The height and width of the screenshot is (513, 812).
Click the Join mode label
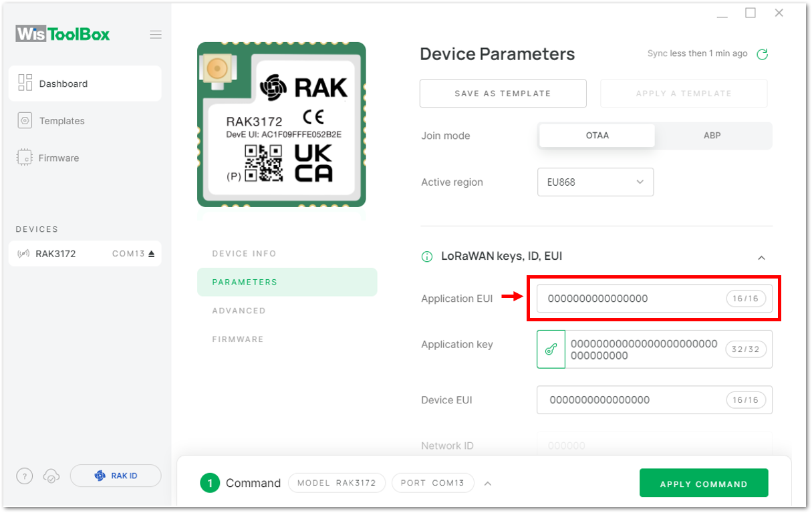click(x=446, y=136)
